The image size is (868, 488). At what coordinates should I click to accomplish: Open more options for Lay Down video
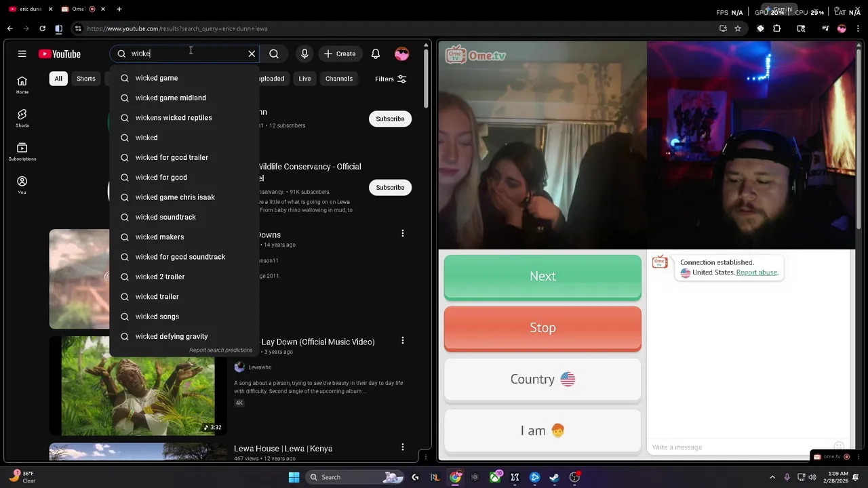click(x=403, y=340)
